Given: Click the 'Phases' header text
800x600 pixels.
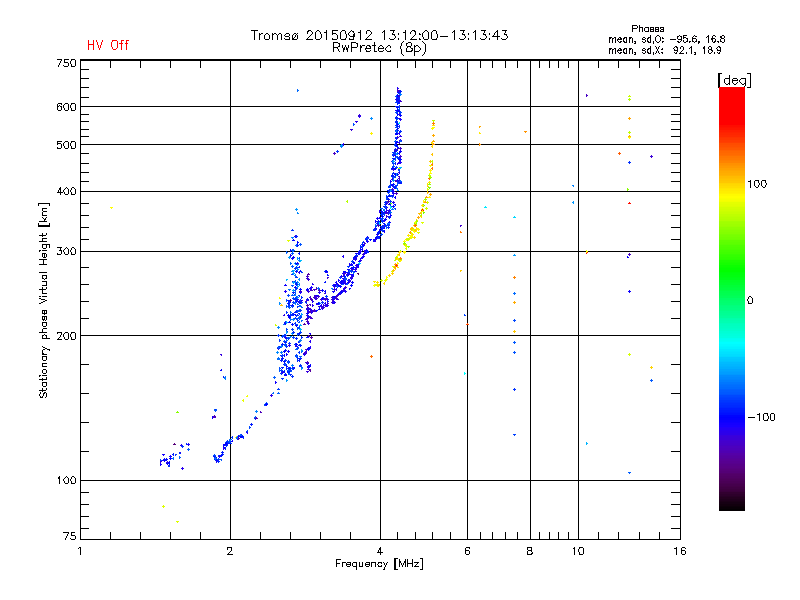Looking at the screenshot, I should tap(647, 29).
